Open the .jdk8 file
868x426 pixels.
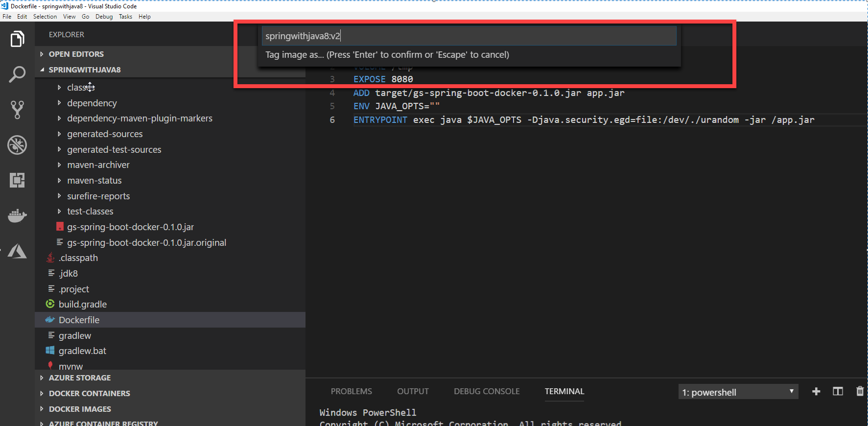(69, 273)
